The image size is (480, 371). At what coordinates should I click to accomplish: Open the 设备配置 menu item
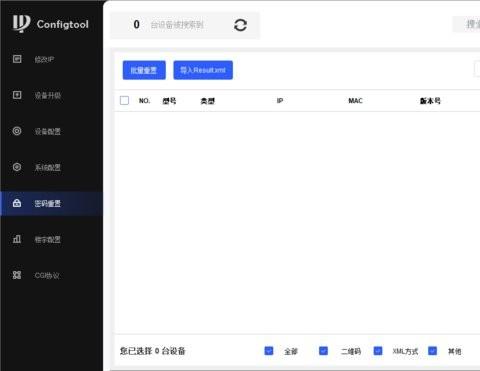[x=52, y=131]
